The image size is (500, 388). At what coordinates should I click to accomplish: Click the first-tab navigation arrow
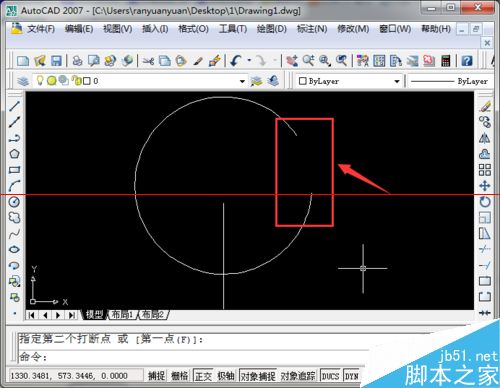click(31, 315)
